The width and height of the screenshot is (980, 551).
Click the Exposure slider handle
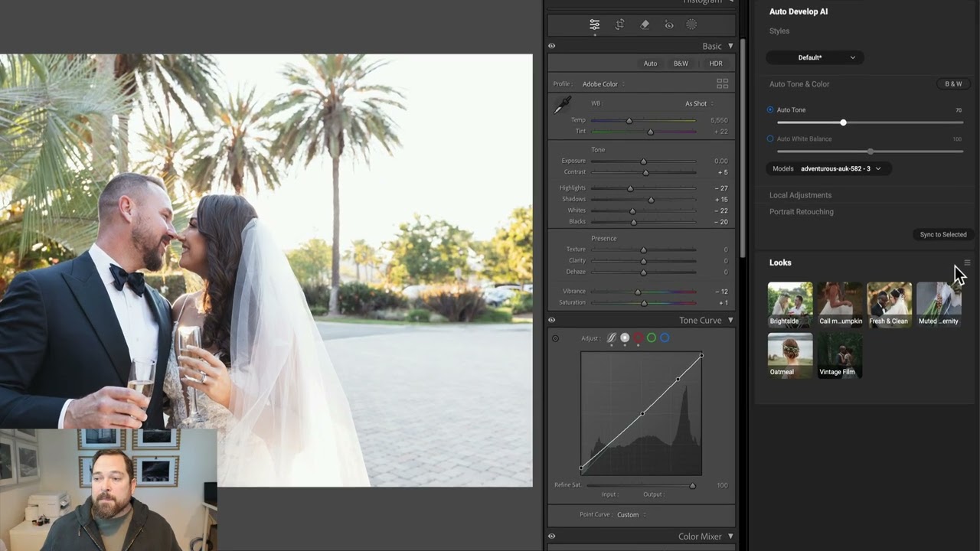[x=643, y=161]
